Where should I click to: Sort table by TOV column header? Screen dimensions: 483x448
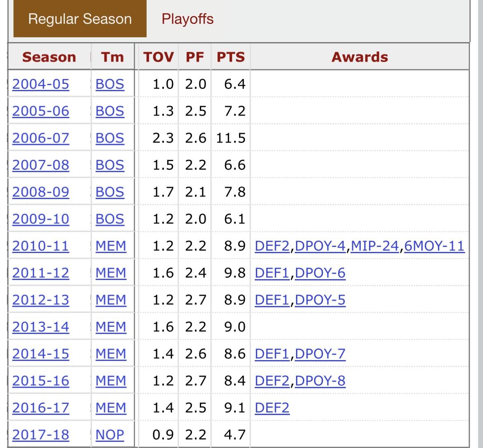[x=159, y=57]
